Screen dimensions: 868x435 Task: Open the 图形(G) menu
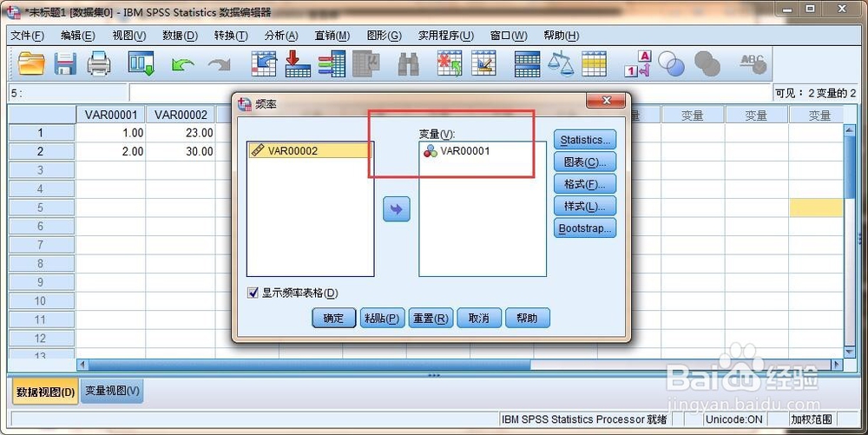tap(385, 36)
